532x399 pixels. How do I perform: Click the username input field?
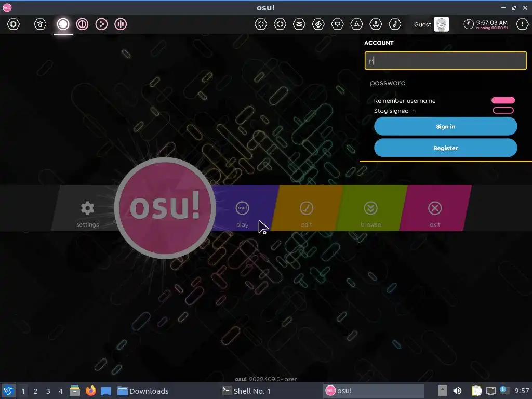445,61
